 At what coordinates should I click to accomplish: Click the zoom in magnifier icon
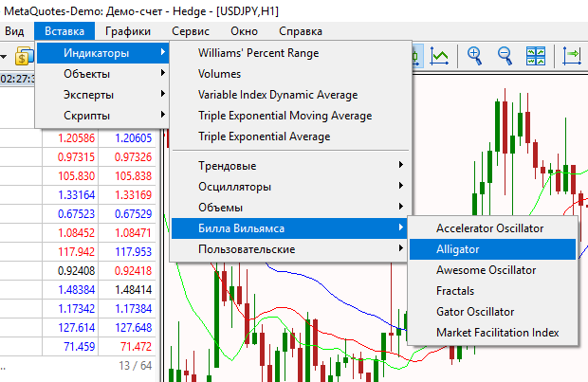(x=474, y=56)
